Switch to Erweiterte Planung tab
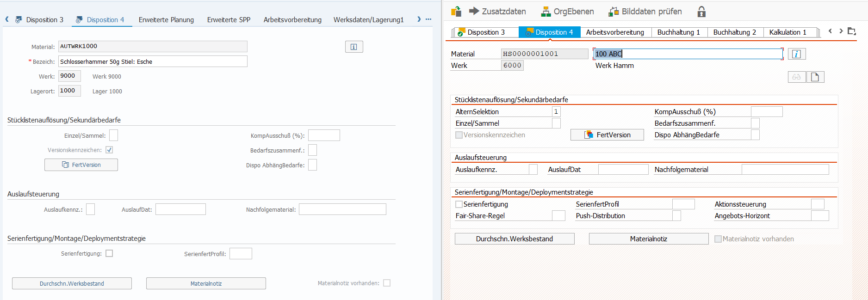Screen dimensions: 868x300 coord(166,20)
